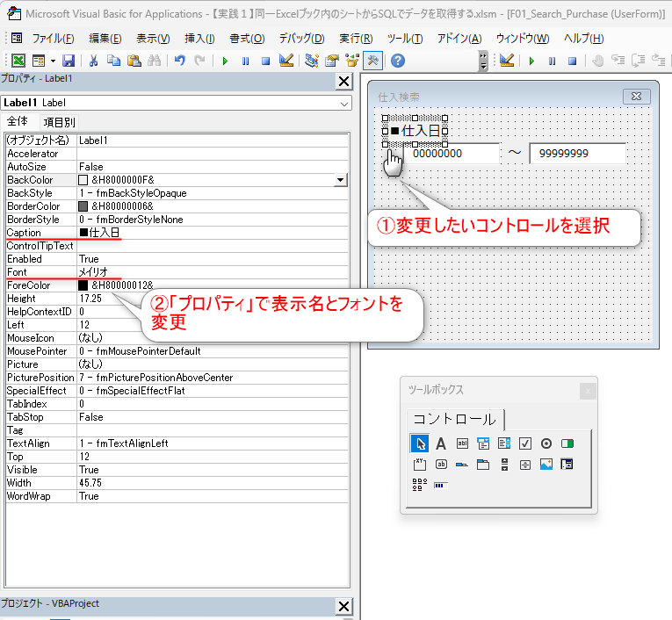Click the 00000000 text box on the form

pos(452,154)
